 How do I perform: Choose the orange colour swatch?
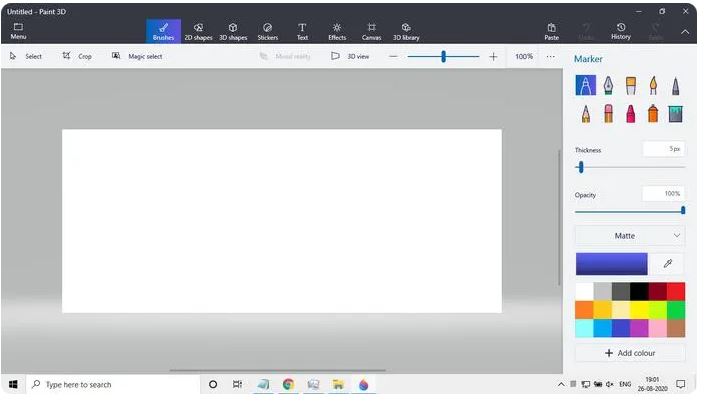(584, 310)
